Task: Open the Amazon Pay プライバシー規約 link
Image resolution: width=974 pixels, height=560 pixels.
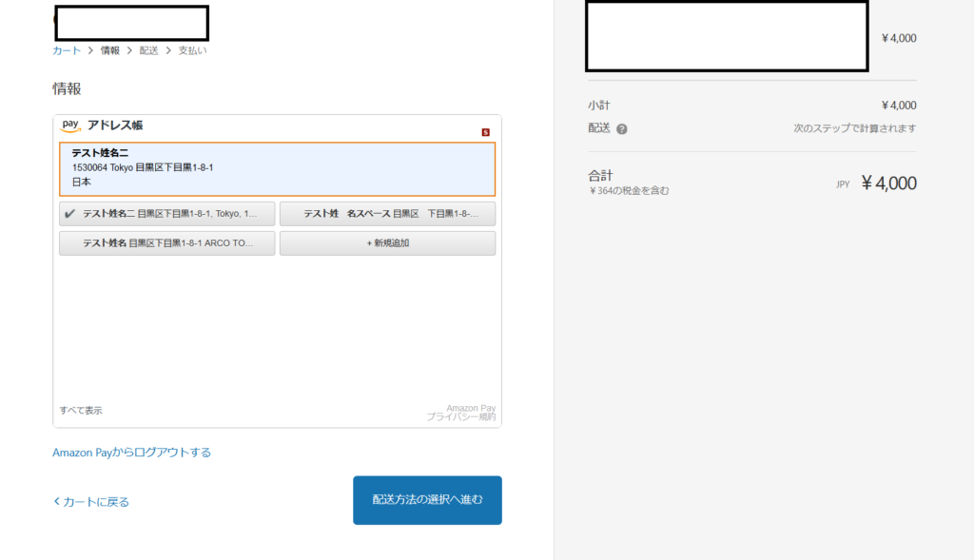Action: [460, 416]
